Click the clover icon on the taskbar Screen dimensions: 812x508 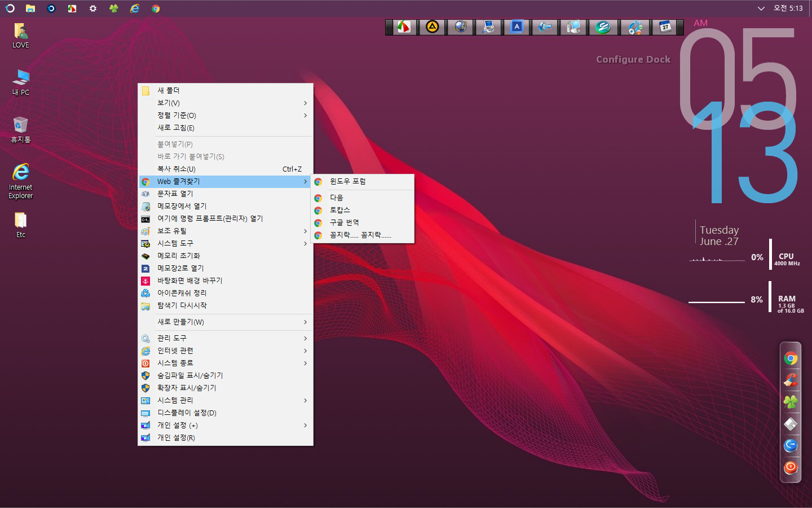114,8
